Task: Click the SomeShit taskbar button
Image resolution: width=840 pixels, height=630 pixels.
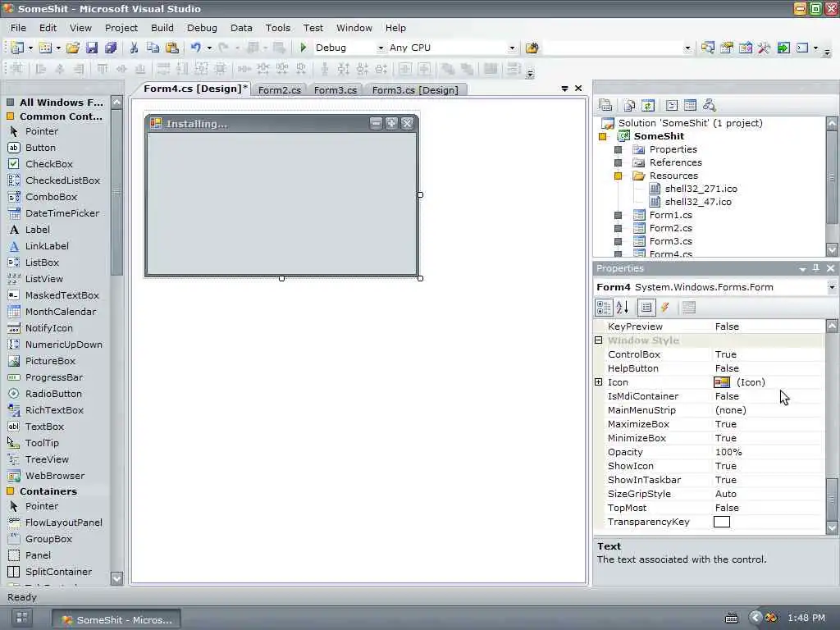Action: pyautogui.click(x=116, y=620)
